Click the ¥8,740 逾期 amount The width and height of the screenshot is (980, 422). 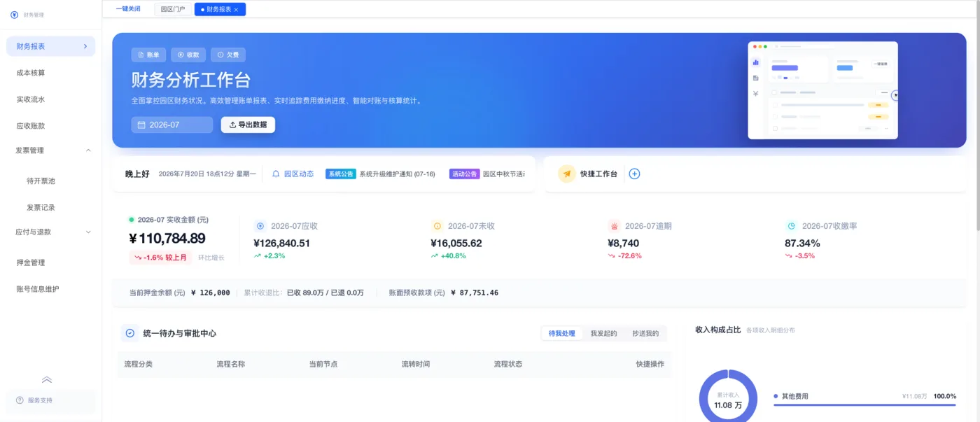pos(623,244)
